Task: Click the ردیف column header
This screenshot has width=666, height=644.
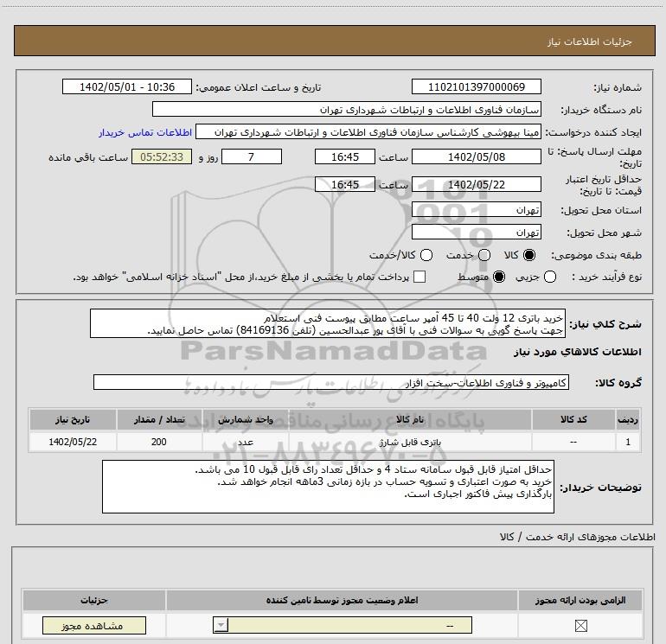Action: [x=628, y=419]
